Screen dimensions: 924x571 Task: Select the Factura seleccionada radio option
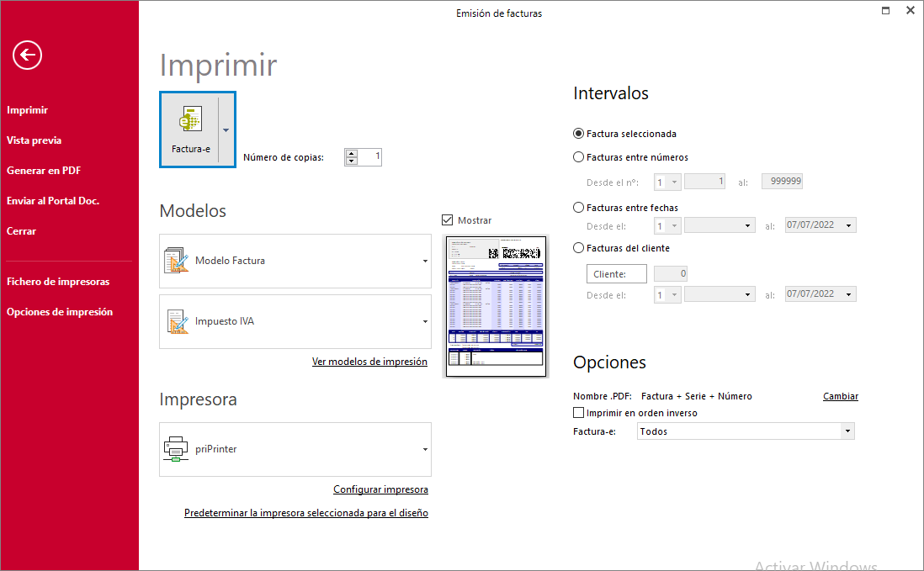578,134
